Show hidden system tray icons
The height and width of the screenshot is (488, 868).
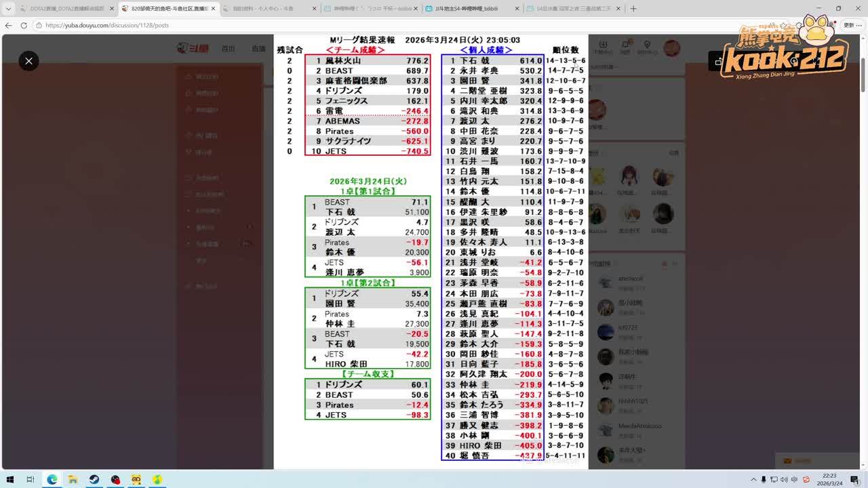point(753,479)
